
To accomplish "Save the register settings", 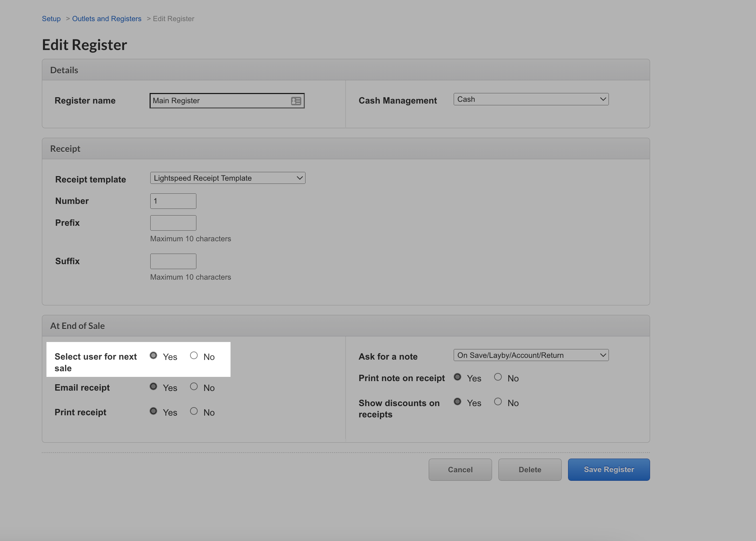I will point(609,469).
